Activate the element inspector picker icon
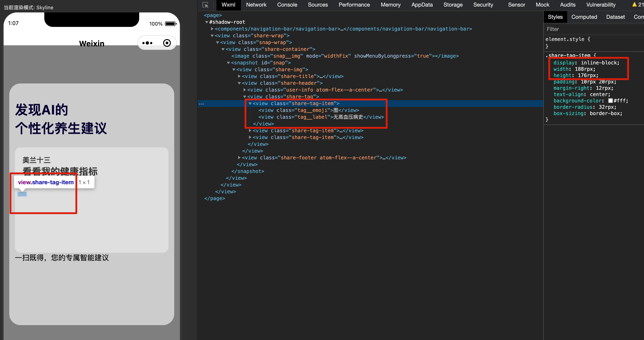Screen dimensions: 644x340 205,5
